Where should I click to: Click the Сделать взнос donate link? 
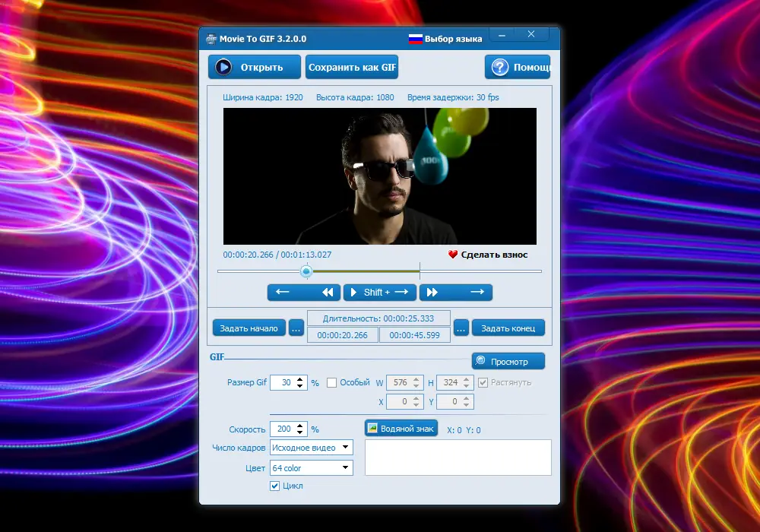pos(494,255)
